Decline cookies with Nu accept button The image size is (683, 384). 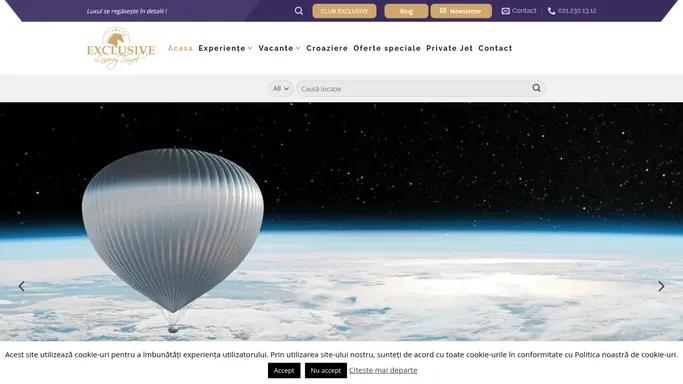point(326,371)
